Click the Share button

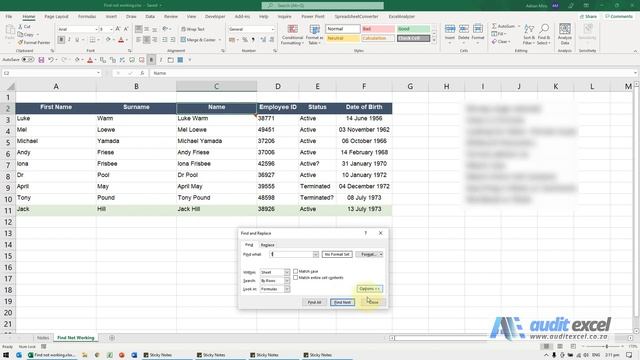pyautogui.click(x=589, y=17)
